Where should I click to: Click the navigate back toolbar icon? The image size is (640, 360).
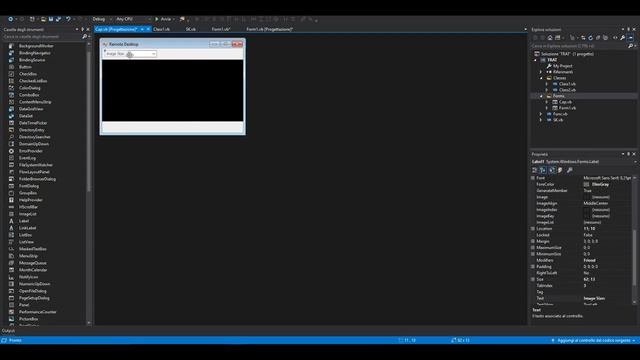[11, 19]
